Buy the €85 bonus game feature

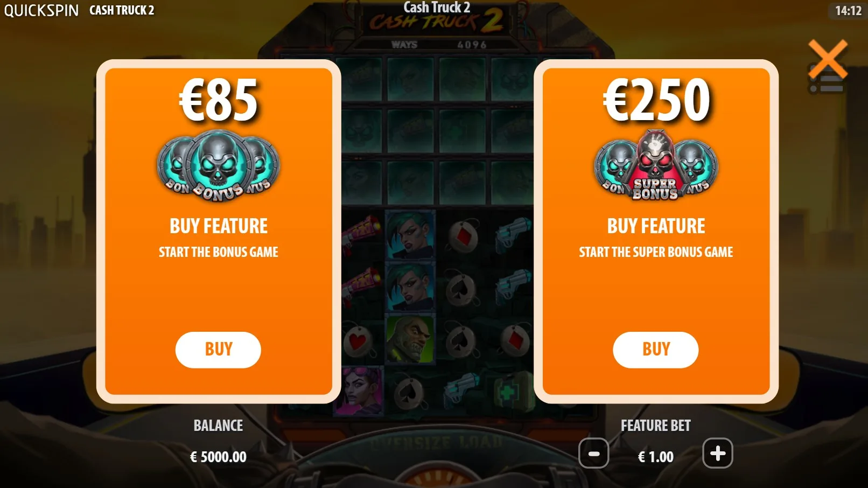(218, 350)
